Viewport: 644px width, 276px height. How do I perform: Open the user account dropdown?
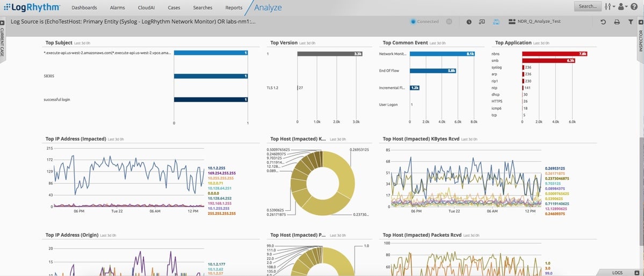click(x=623, y=6)
